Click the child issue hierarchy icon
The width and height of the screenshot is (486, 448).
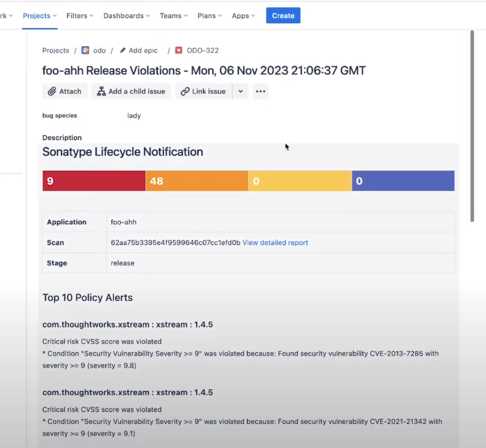tap(101, 91)
